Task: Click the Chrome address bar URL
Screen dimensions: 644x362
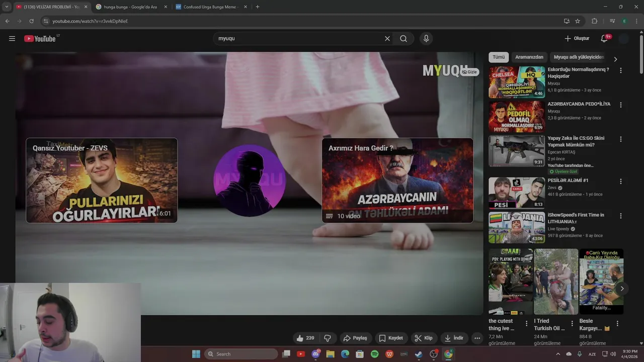Action: point(91,21)
